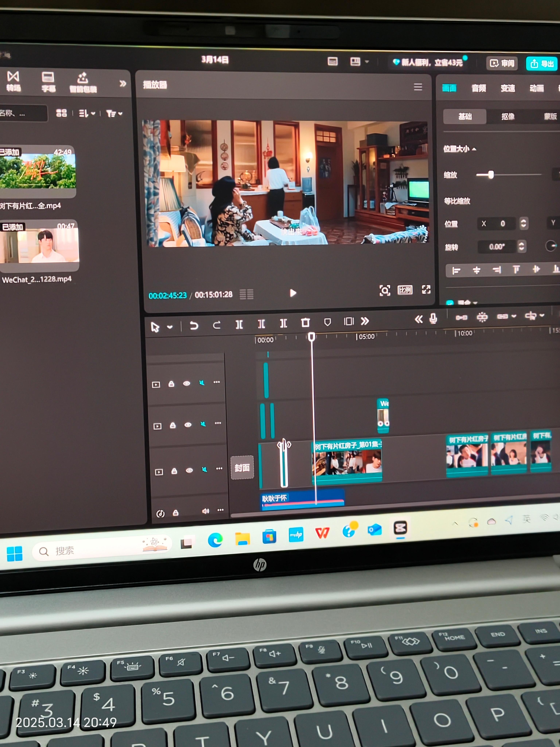Open the player hamburger menu
Viewport: 560px width, 747px height.
click(418, 87)
